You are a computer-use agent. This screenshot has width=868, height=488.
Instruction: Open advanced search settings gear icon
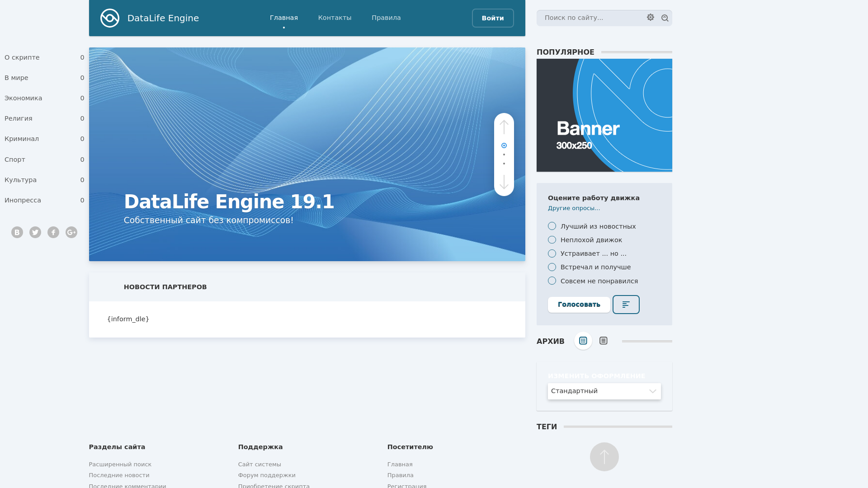coord(651,17)
